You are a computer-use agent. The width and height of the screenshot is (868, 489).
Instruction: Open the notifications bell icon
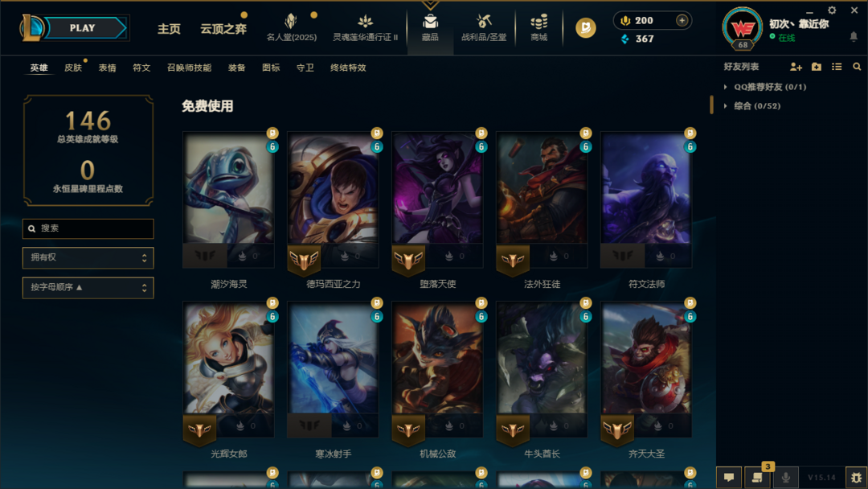pos(854,36)
